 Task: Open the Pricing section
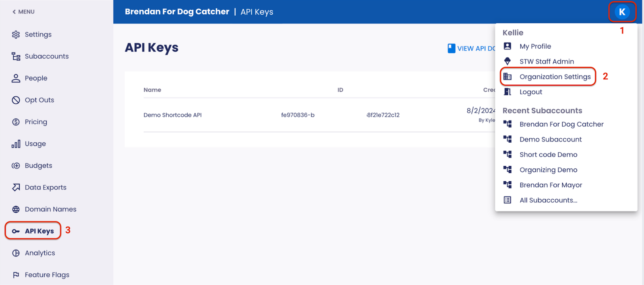coord(36,122)
